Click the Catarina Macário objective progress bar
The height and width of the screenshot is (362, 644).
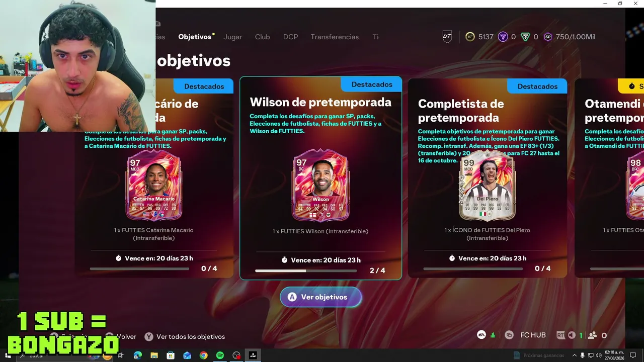pyautogui.click(x=140, y=268)
